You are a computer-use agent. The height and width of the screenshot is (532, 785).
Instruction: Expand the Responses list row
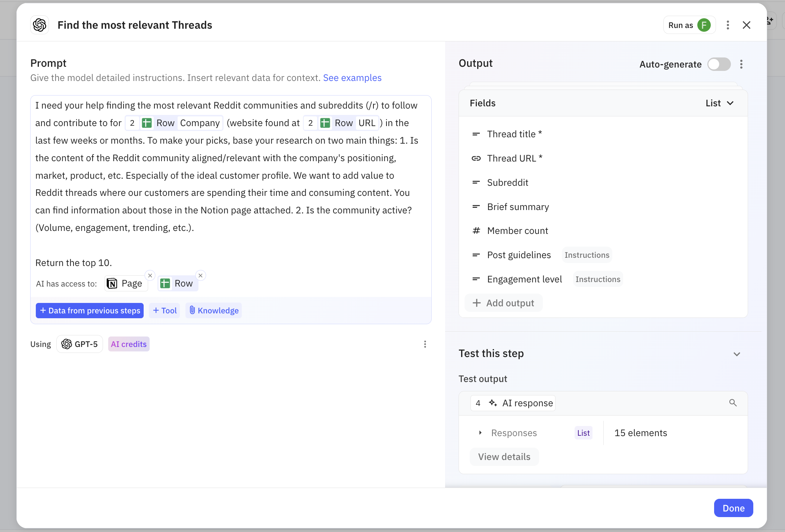[x=481, y=433]
